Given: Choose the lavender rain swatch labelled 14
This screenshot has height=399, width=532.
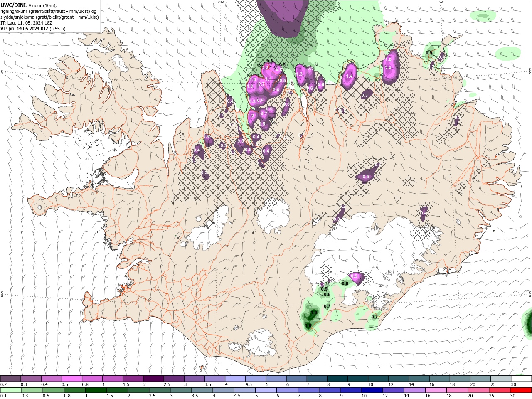Looking at the screenshot, I should [415, 390].
